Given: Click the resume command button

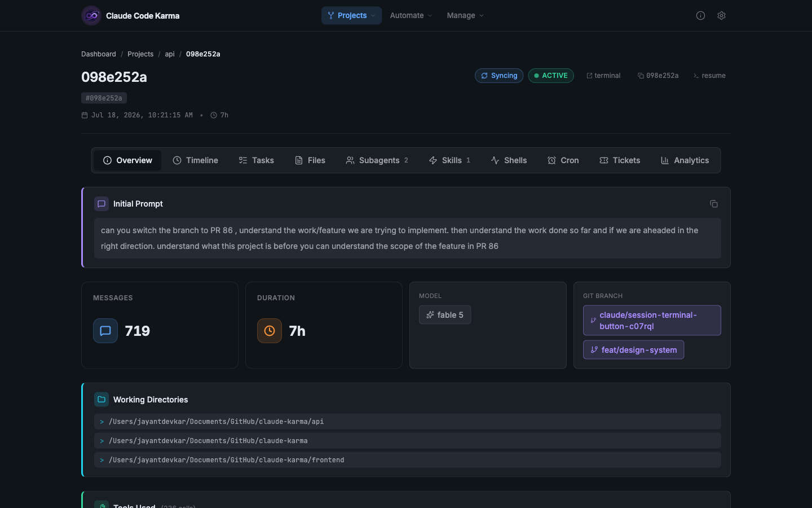Looking at the screenshot, I should point(709,76).
